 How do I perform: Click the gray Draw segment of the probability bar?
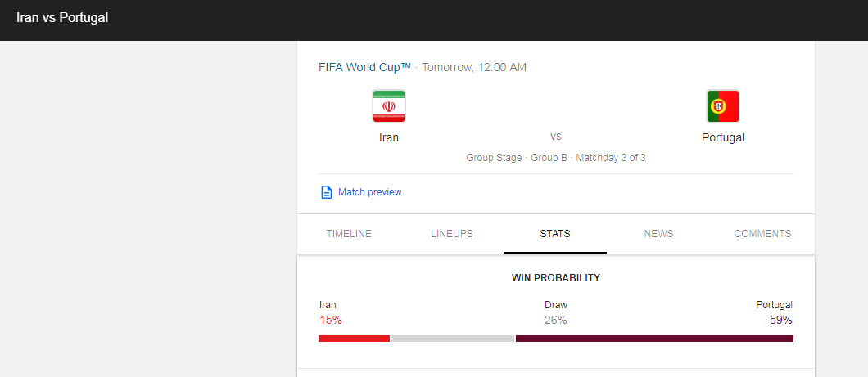coord(453,339)
